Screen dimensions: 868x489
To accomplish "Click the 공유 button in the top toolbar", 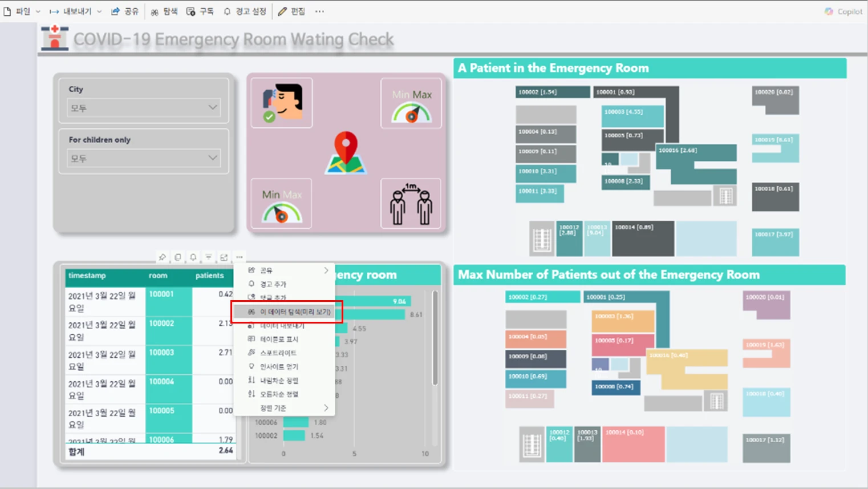I will coord(125,11).
